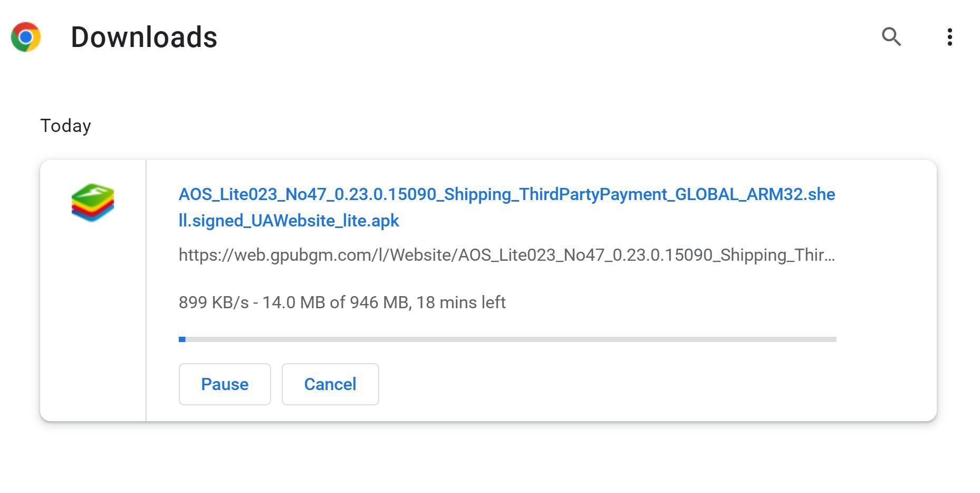Click the web.gpubgm.com source URL
Screen dimensions: 980x493
click(x=506, y=255)
